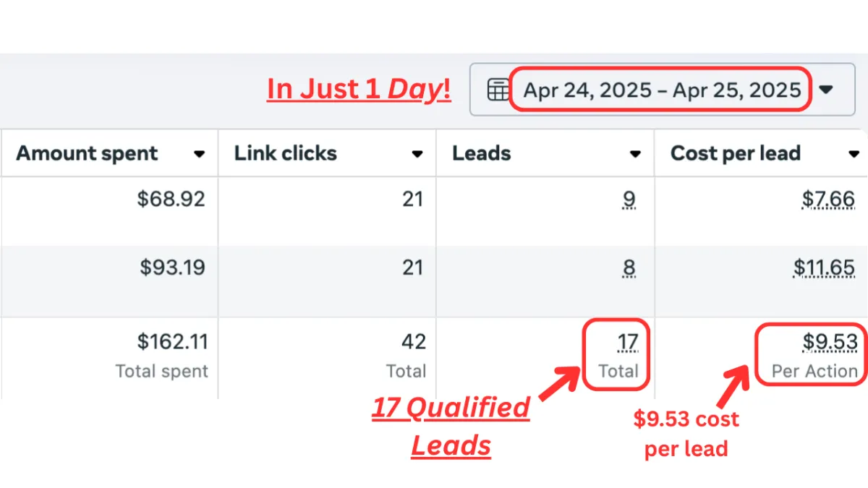Select the Apr 24 – Apr 25 date range
Screen dimensions: 868x488
click(662, 90)
